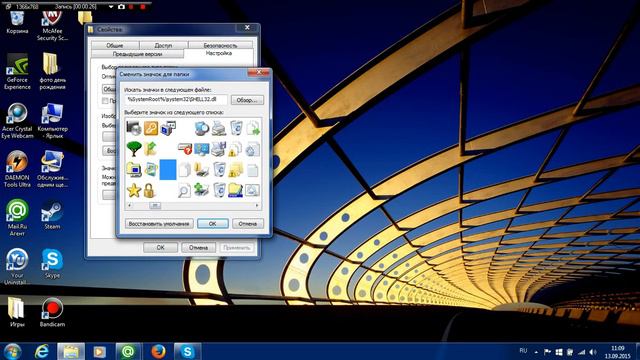Image resolution: width=640 pixels, height=360 pixels.
Task: Switch to the Общие tab
Action: click(x=115, y=45)
